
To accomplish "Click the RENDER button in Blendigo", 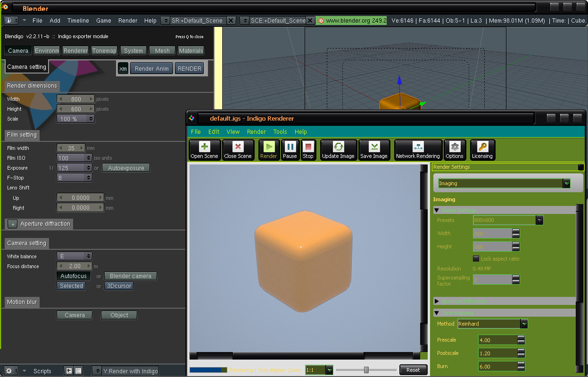I will 190,68.
